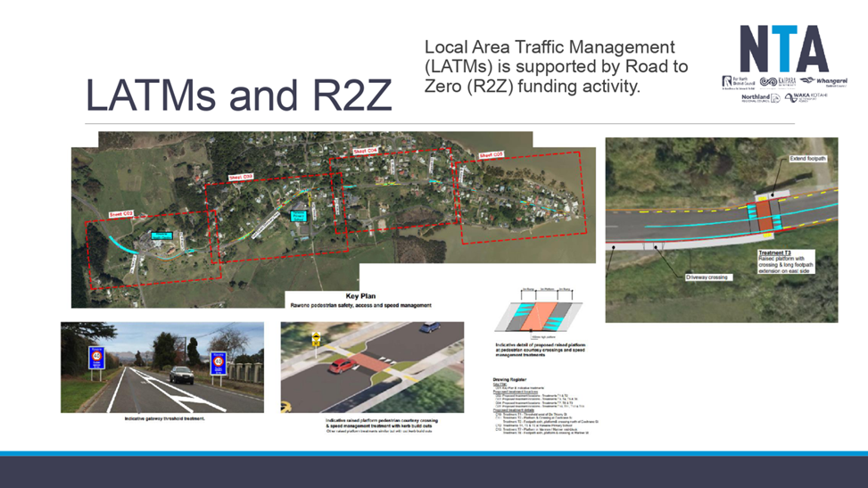Click the left speed sign in gateway photo
Image resolution: width=868 pixels, height=488 pixels.
97,358
